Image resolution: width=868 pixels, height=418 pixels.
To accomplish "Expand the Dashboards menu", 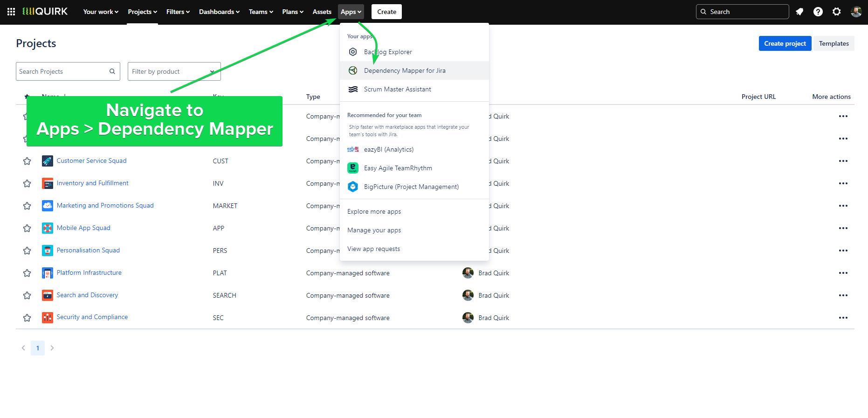I will (x=219, y=12).
